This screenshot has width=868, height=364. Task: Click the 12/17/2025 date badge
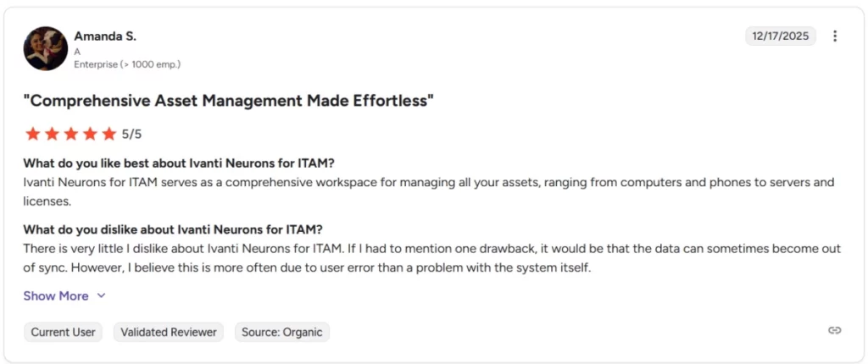click(781, 36)
